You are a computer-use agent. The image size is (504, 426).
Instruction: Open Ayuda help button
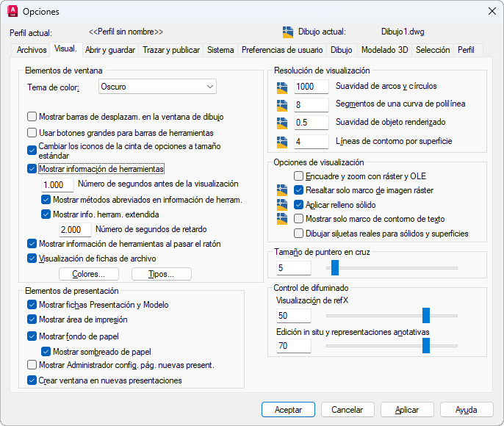tap(467, 410)
